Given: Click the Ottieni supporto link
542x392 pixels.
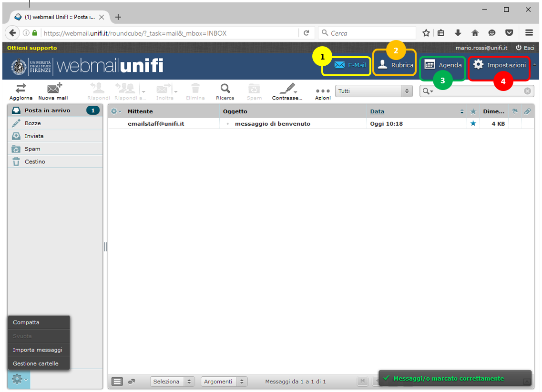Looking at the screenshot, I should (x=32, y=48).
